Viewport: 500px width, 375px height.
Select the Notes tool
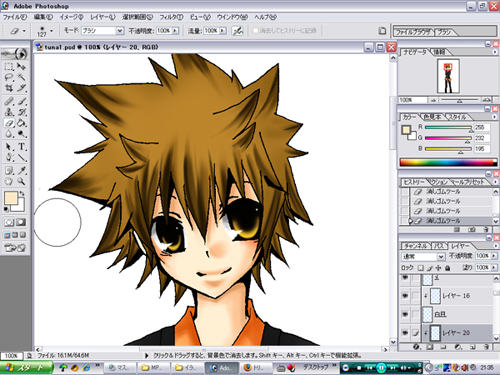[x=9, y=171]
